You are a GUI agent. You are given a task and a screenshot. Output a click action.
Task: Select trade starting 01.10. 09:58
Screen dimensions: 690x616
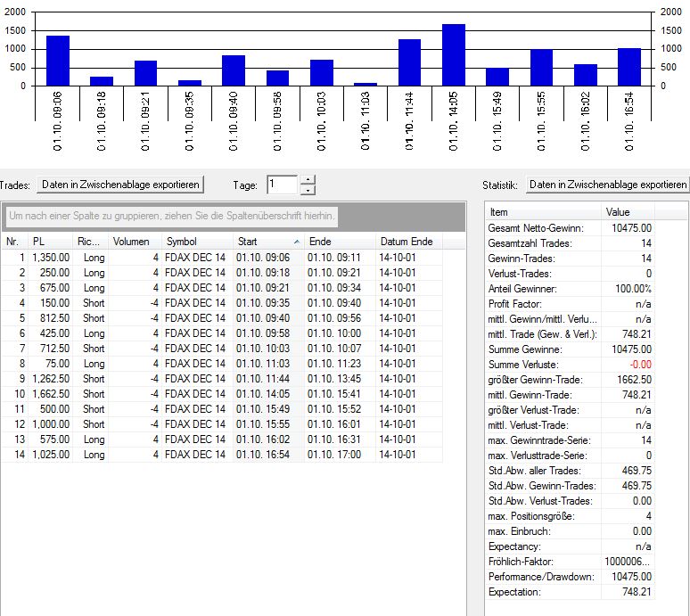[222, 333]
